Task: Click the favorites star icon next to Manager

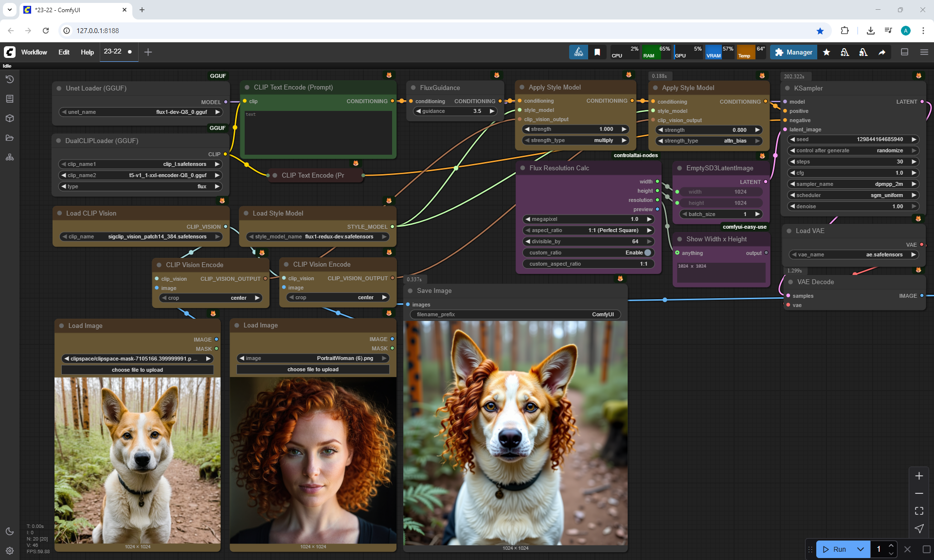Action: 826,52
